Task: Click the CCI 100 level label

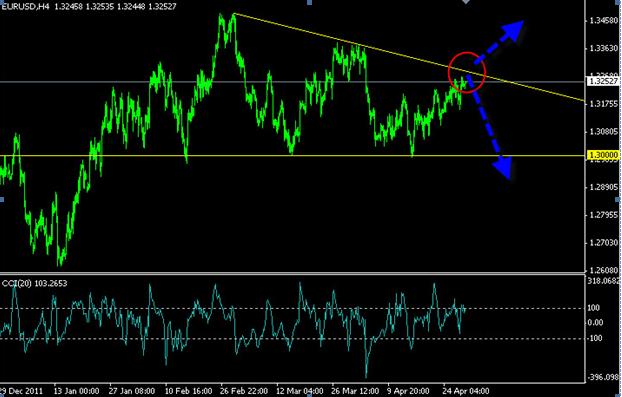Action: [x=593, y=308]
